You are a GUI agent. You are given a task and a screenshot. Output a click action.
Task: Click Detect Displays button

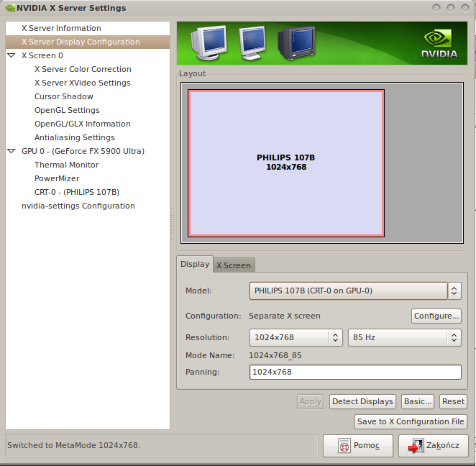tap(362, 402)
